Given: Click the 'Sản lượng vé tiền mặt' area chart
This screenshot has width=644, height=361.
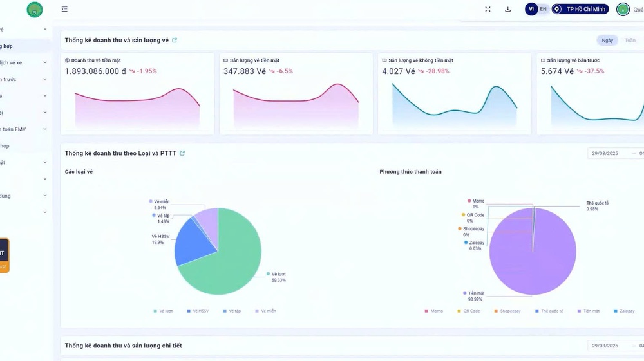Looking at the screenshot, I should 296,106.
